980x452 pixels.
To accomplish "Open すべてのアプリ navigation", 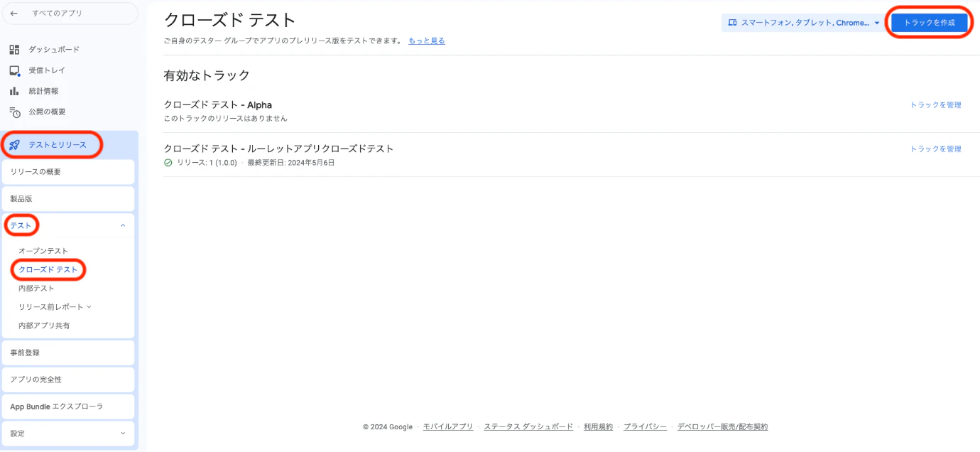I will coord(69,14).
